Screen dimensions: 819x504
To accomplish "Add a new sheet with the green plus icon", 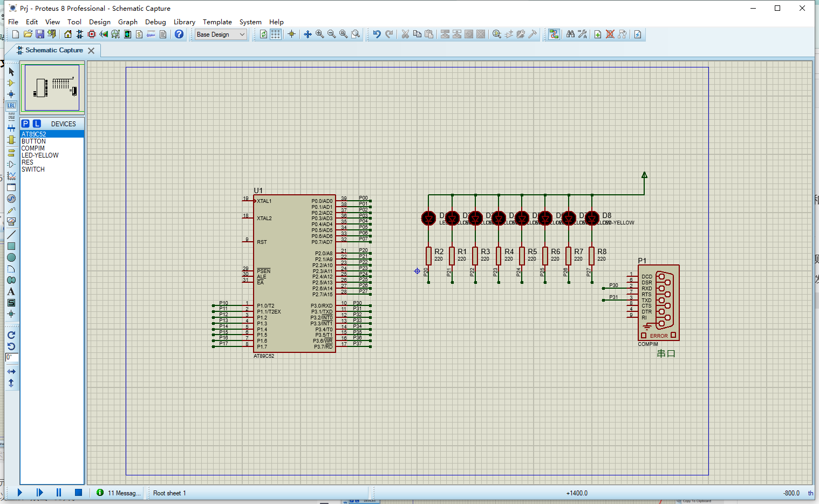I will pos(598,34).
